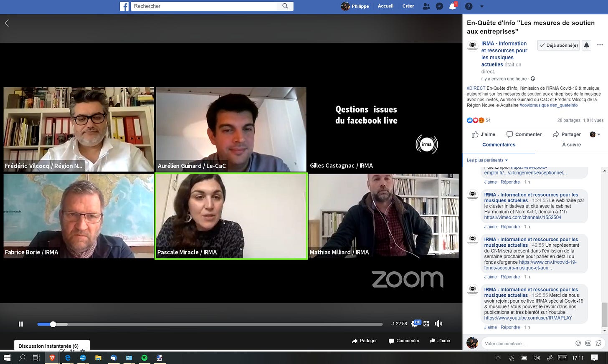Open the HD video quality settings gear
The image size is (608, 364).
[415, 324]
